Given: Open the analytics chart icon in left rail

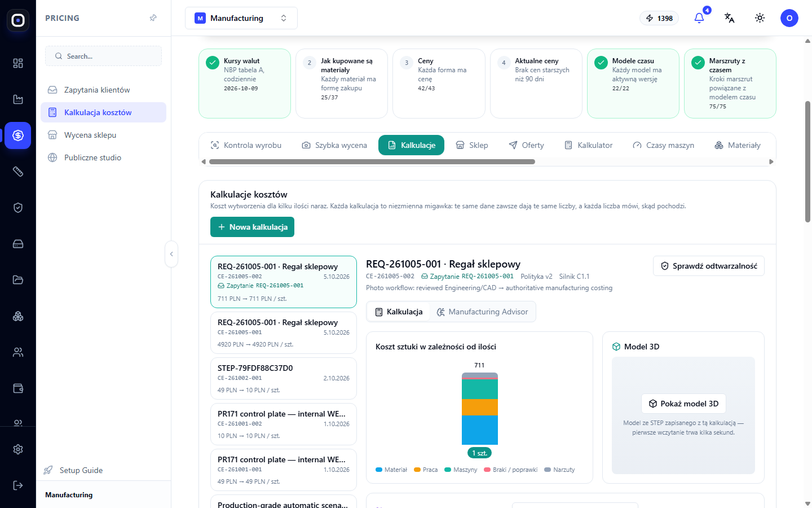Looking at the screenshot, I should pos(18,99).
